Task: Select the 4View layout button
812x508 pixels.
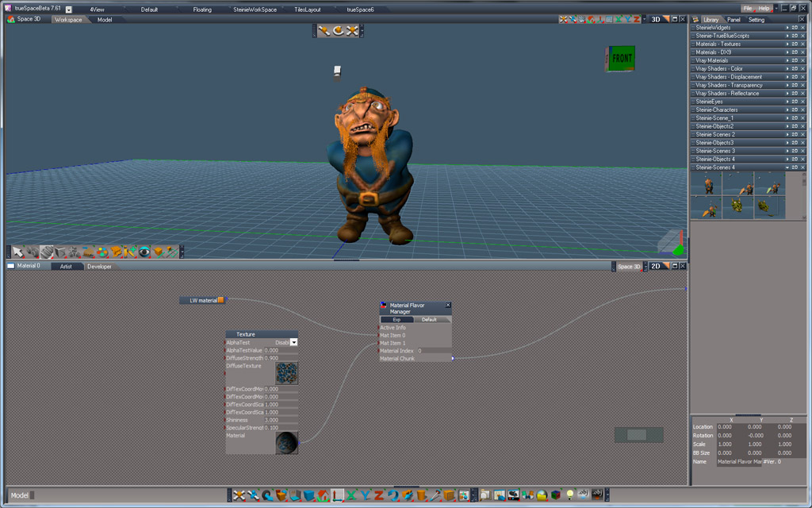Action: [97, 10]
